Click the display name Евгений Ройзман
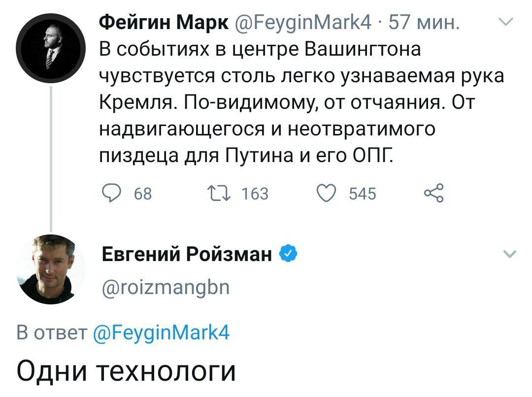 [x=187, y=255]
